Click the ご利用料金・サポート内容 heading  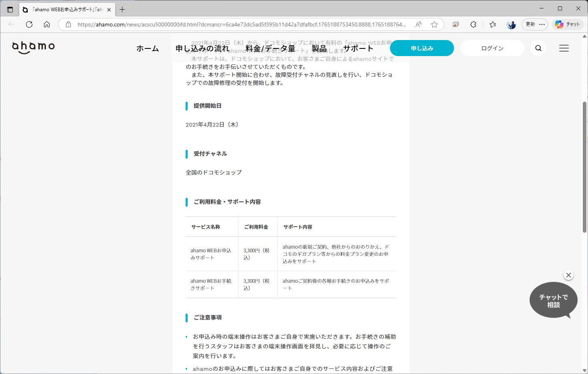(227, 202)
